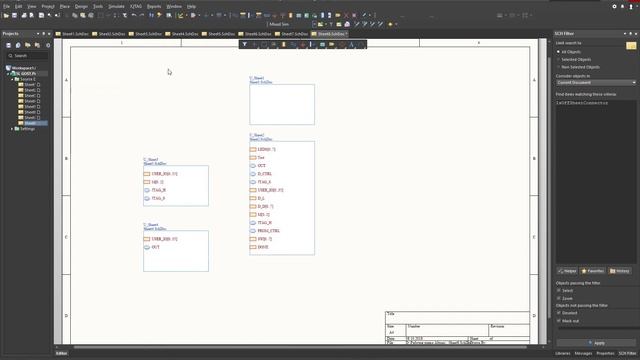Click the Clear Filter funnel icon in main toolbar
This screenshot has height=360, width=640.
pos(125,16)
